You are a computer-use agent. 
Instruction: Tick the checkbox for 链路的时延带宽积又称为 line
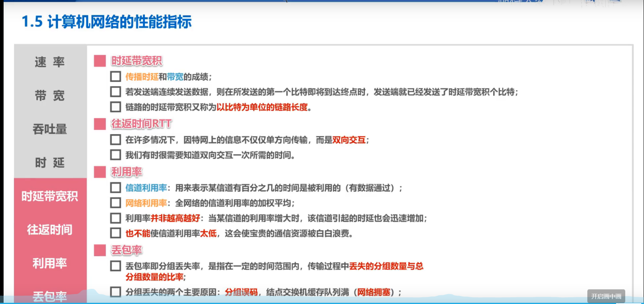tap(115, 107)
